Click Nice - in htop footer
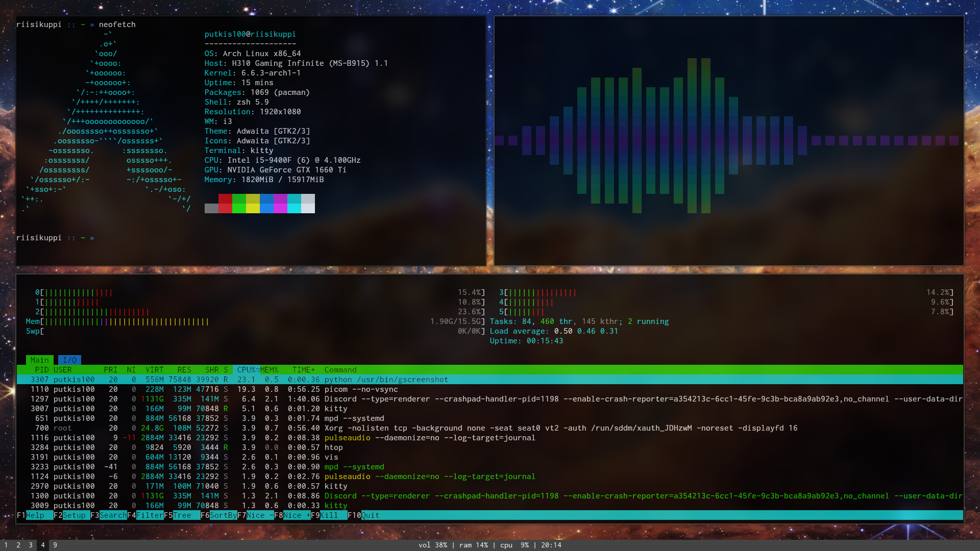 [x=255, y=515]
